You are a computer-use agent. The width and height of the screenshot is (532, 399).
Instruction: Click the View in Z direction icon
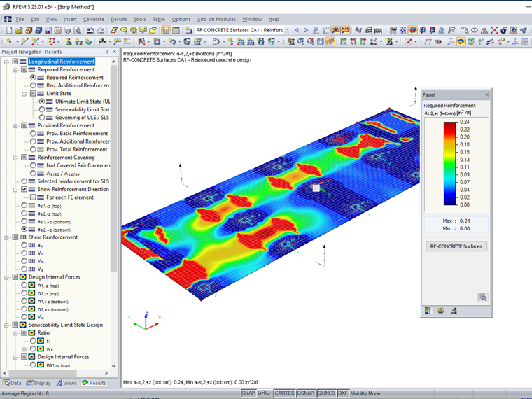point(363,41)
